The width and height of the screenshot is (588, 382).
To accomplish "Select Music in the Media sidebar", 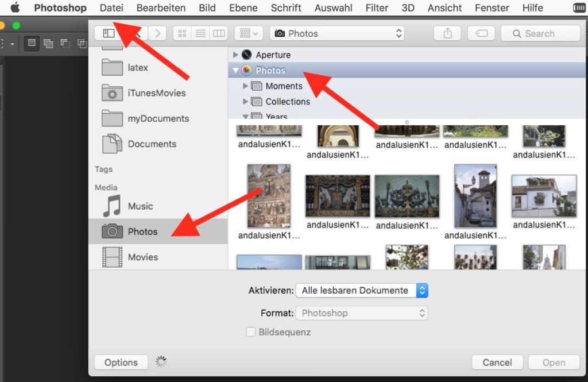I will (x=140, y=206).
